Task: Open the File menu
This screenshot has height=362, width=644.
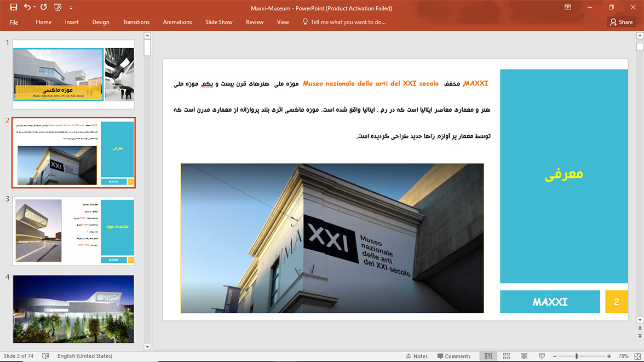Action: [14, 22]
